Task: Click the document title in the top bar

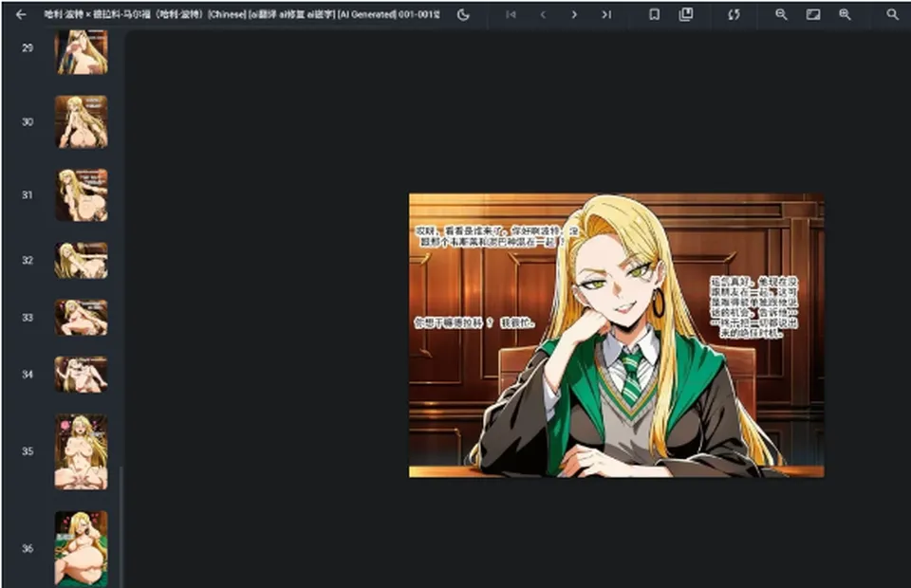Action: point(242,14)
